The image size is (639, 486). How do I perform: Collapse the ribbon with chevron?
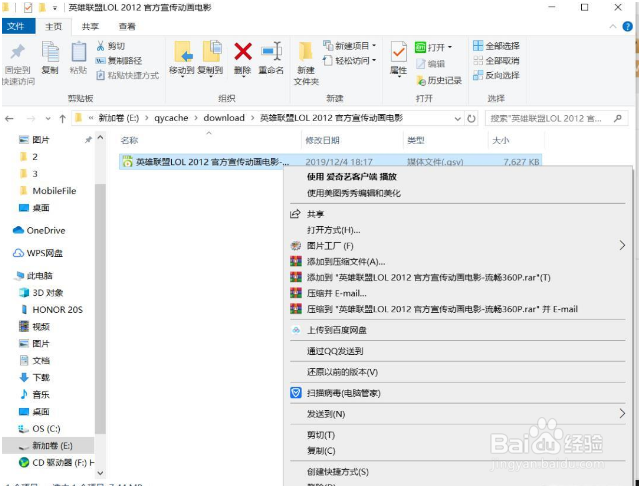pos(613,26)
